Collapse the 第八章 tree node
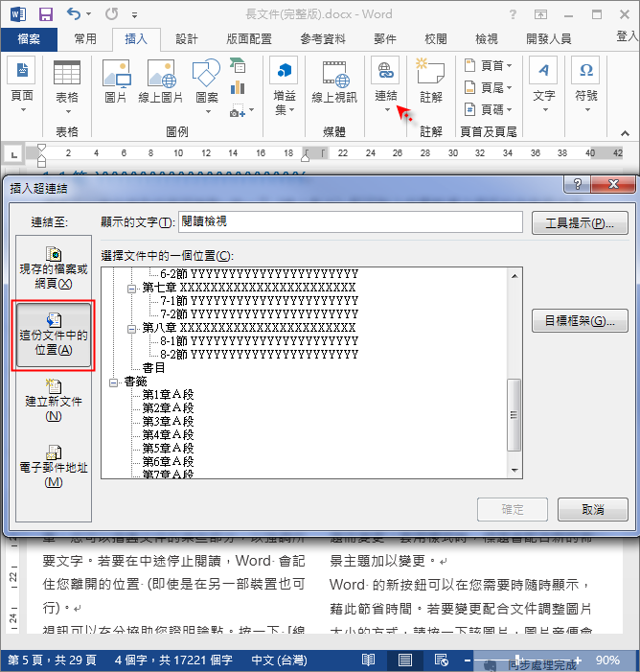The height and width of the screenshot is (672, 640). pos(131,329)
